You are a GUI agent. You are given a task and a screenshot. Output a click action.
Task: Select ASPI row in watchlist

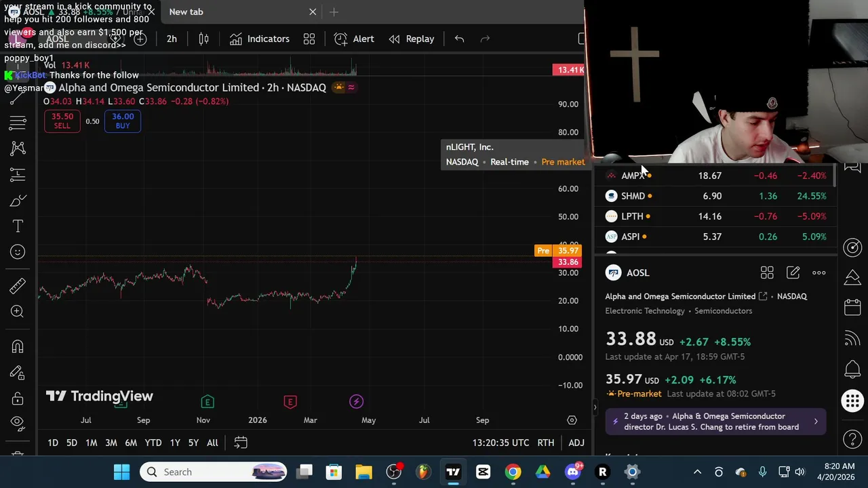715,237
